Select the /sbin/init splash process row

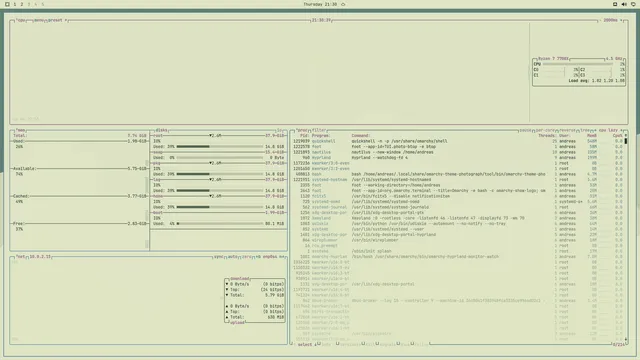[x=458, y=251]
